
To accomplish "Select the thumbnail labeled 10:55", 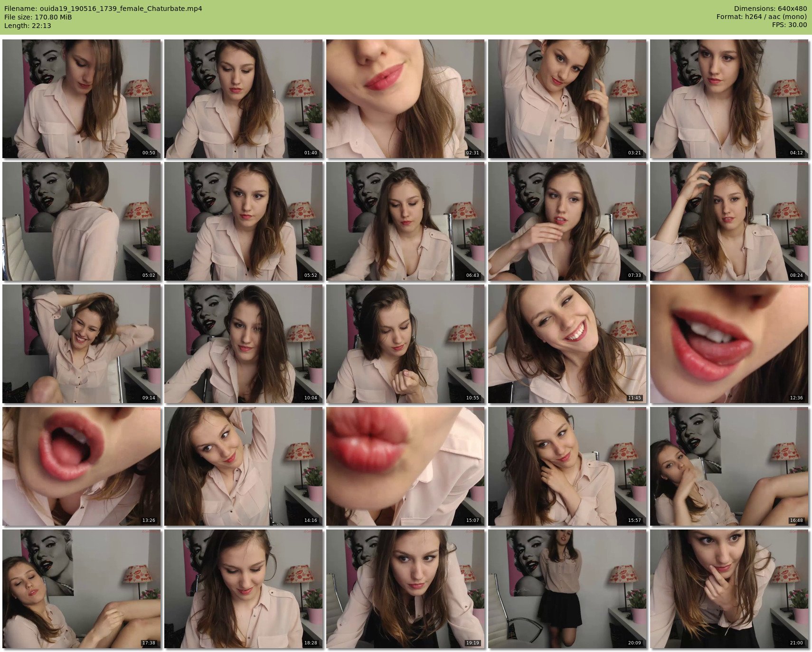I will point(406,344).
